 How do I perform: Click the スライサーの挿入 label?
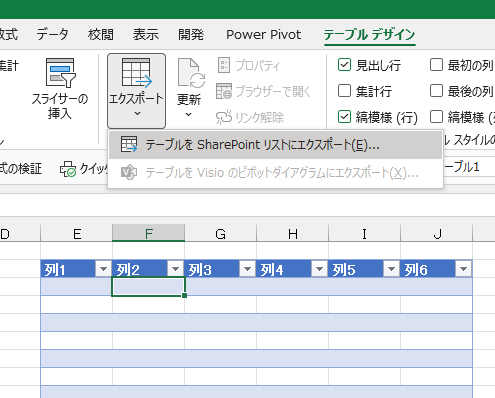(60, 106)
